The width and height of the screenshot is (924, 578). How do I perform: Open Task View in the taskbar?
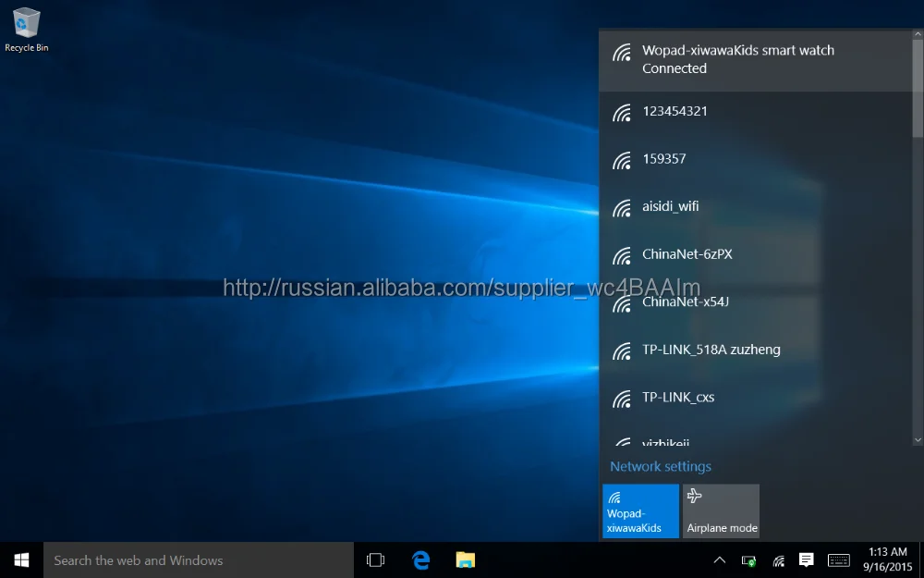point(375,560)
